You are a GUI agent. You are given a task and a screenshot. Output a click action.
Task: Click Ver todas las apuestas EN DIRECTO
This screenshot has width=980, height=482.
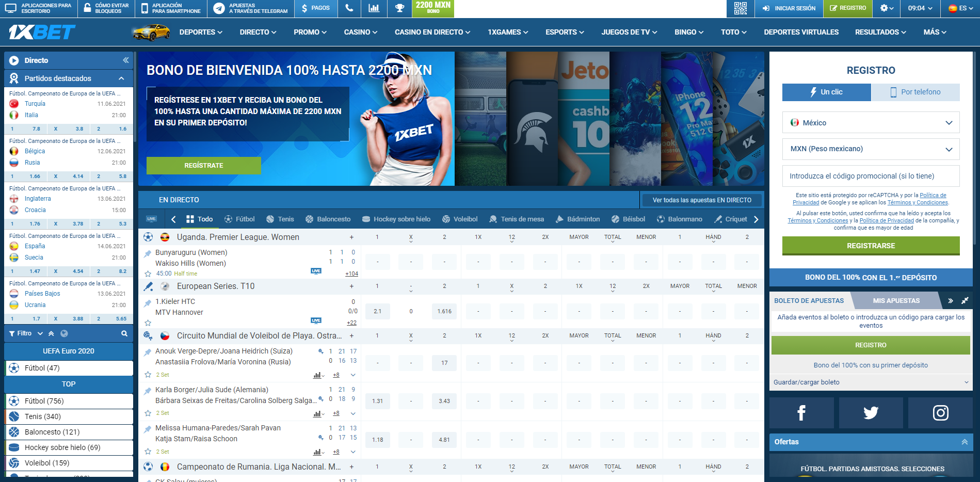702,200
